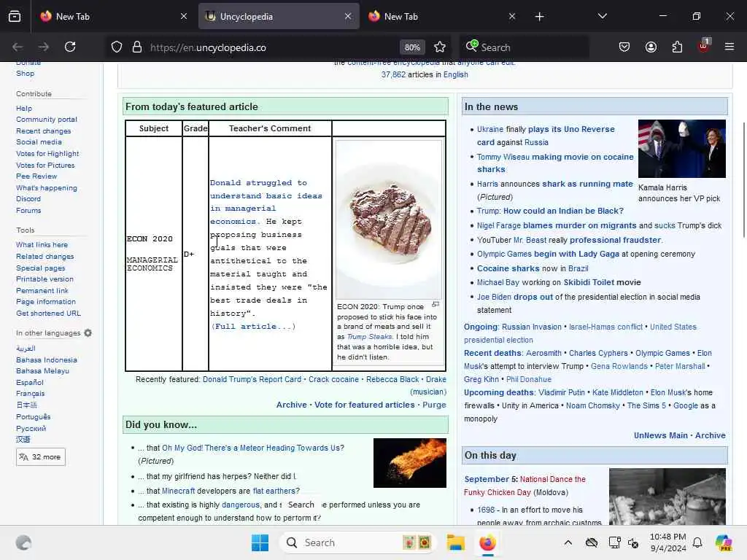Image resolution: width=747 pixels, height=560 pixels.
Task: Open the Trump Steaks caption link
Action: [370, 337]
